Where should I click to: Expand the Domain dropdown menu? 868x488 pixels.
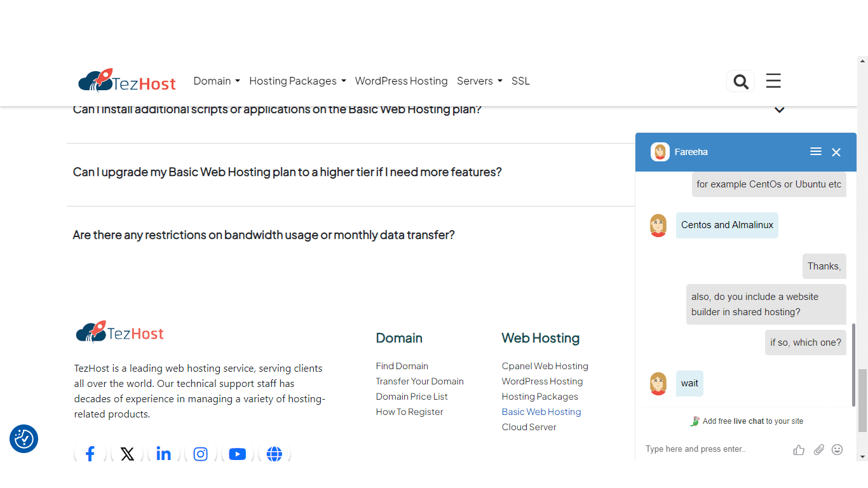point(217,81)
